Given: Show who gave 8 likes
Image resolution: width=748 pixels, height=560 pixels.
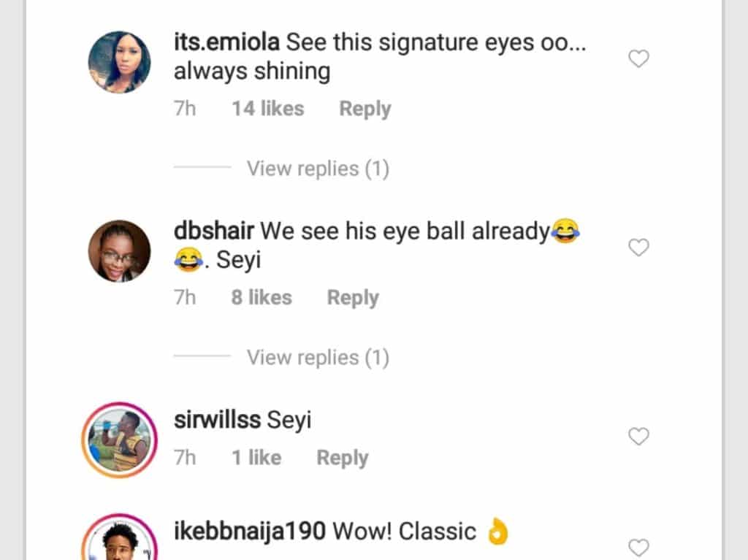Looking at the screenshot, I should tap(262, 298).
